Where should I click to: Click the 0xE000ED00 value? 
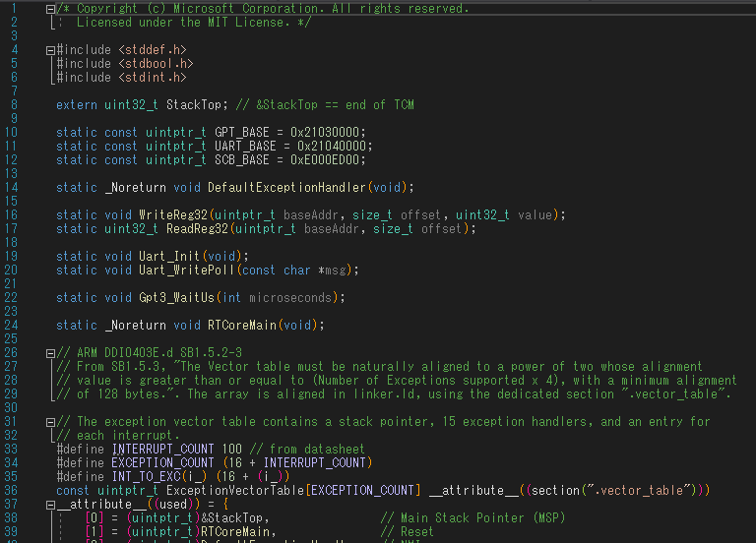click(325, 160)
